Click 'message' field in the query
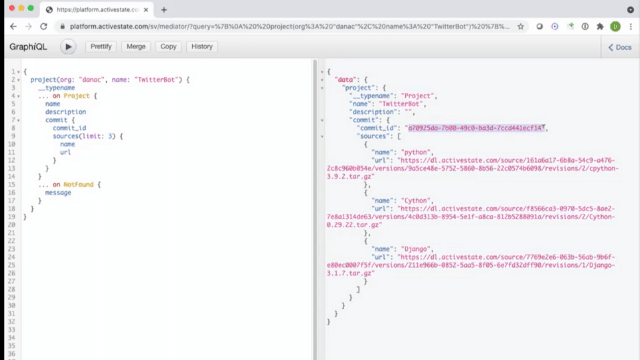The image size is (640, 360). [58, 193]
